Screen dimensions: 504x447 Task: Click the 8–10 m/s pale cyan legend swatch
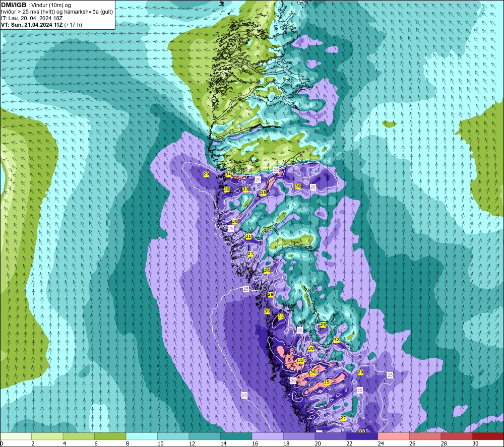click(142, 436)
